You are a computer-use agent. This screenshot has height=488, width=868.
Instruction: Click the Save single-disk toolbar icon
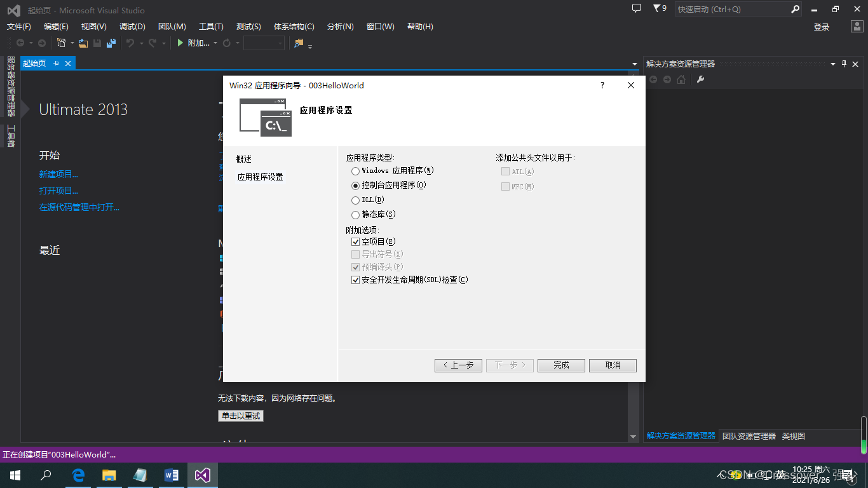click(x=97, y=43)
